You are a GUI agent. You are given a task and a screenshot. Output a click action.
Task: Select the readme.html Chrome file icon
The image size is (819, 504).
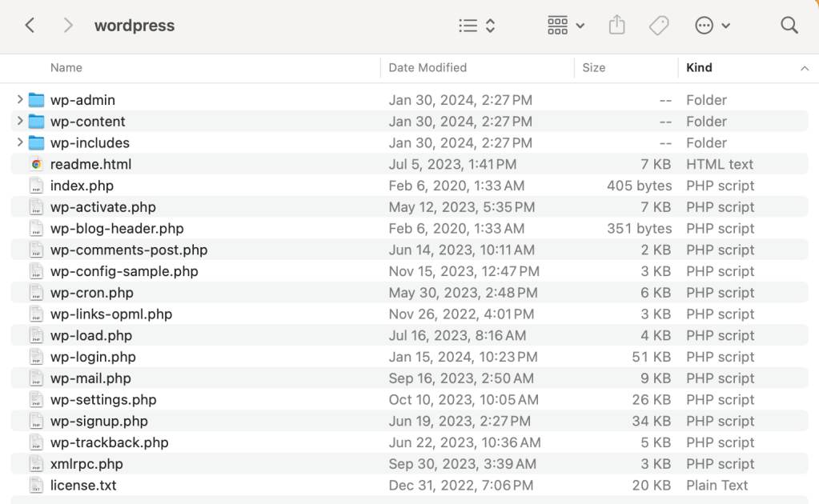(36, 164)
